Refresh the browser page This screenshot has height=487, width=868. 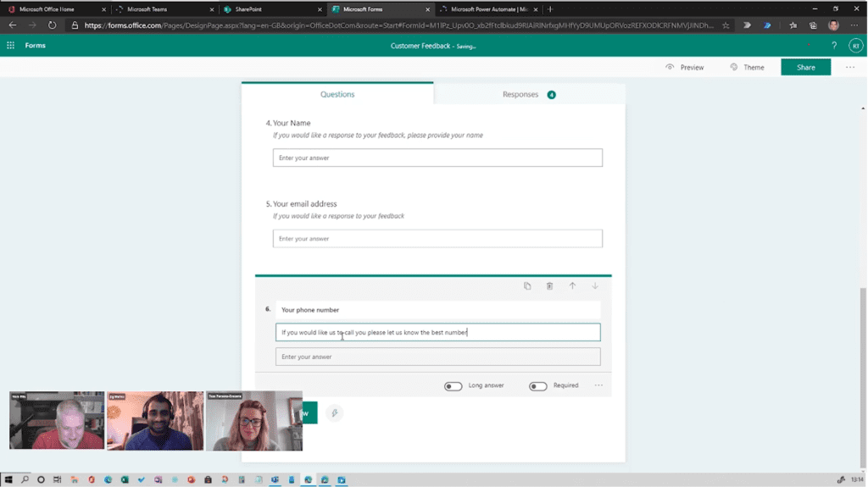[52, 25]
